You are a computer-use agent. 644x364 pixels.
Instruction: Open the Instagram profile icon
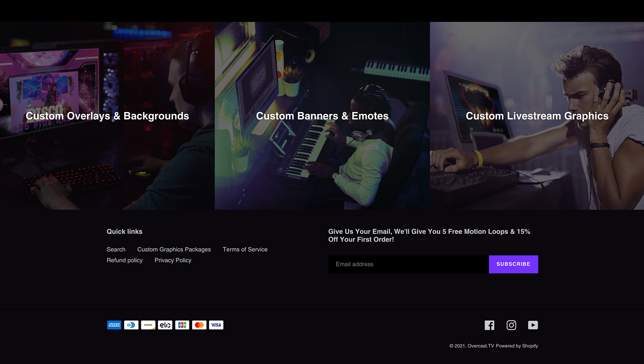(x=511, y=325)
